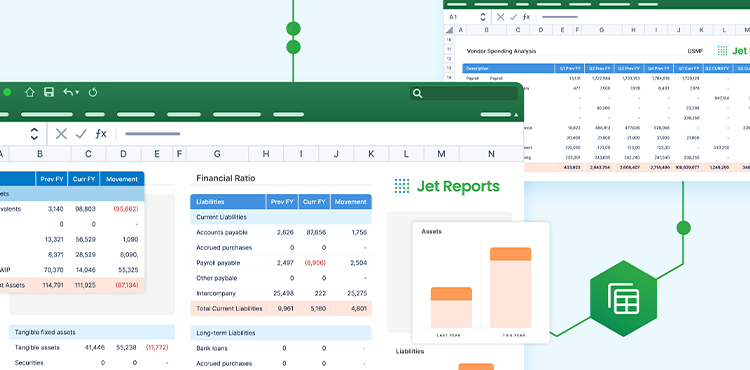
Task: Click the Liabilities table header cell
Action: pyautogui.click(x=228, y=202)
